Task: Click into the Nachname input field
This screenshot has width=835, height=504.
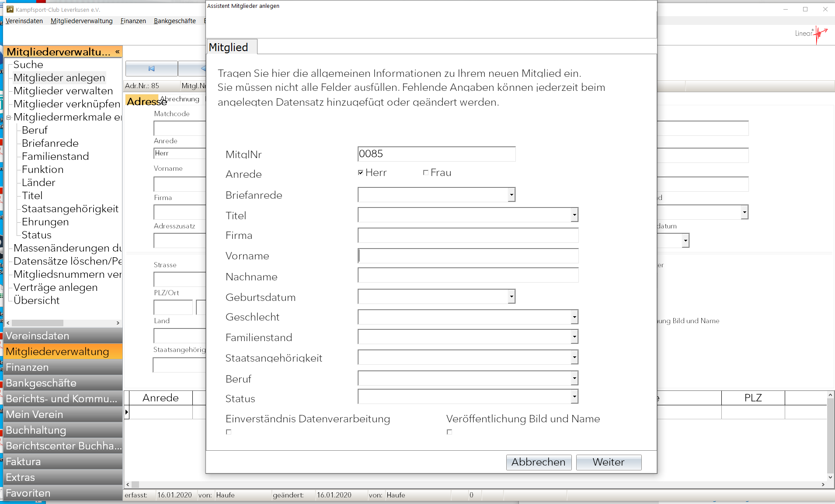Action: (468, 276)
